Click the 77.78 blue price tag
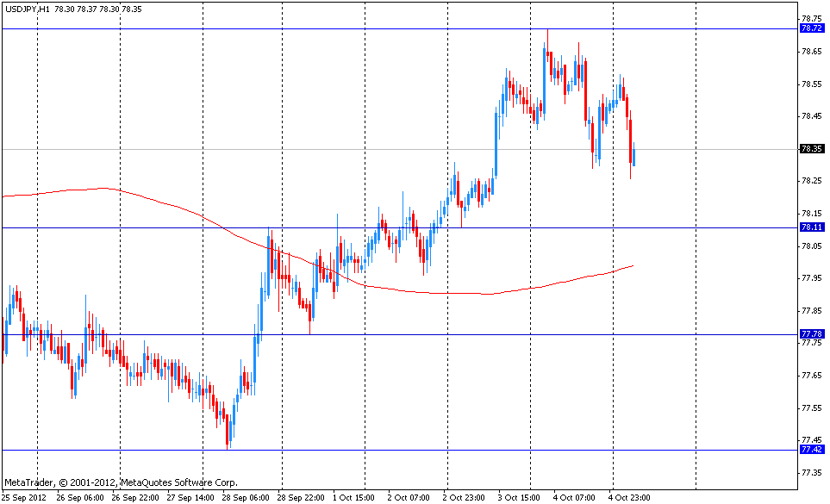The width and height of the screenshot is (830, 504). tap(811, 334)
